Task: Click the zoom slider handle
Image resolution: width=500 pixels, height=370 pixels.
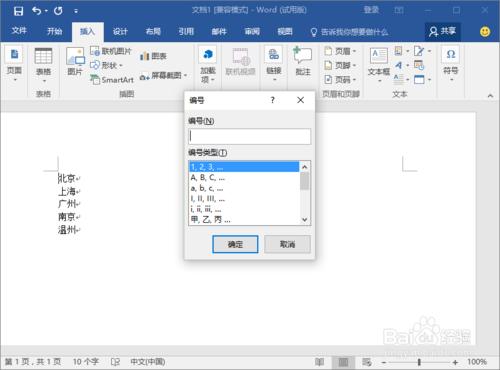Action: [419, 362]
